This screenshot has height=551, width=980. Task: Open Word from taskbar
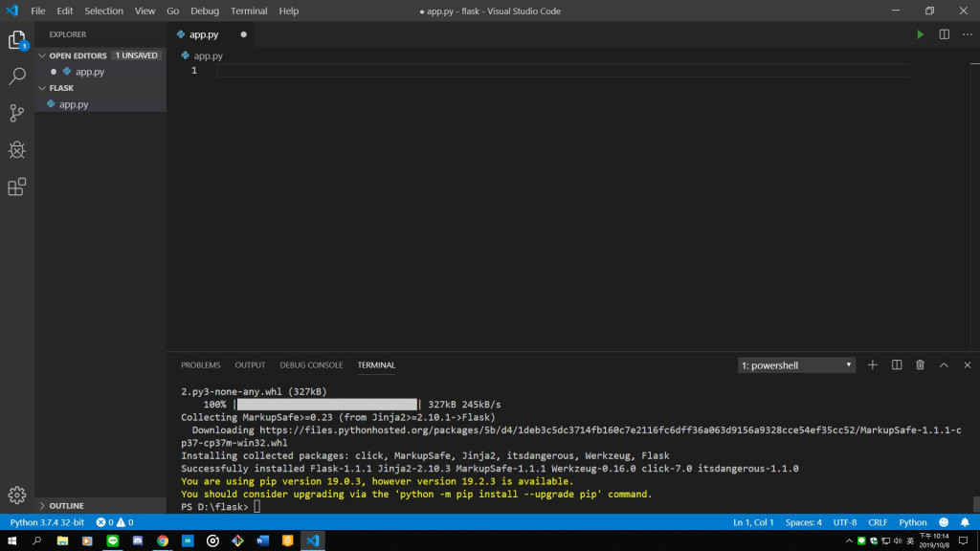(262, 540)
